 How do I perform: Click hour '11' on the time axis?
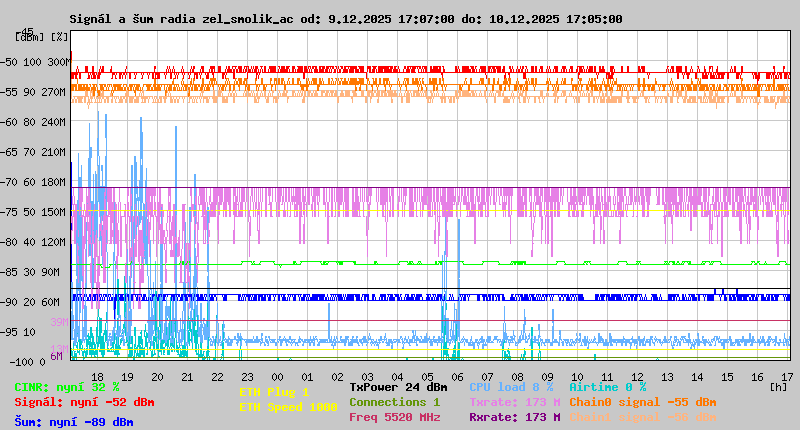pyautogui.click(x=607, y=377)
